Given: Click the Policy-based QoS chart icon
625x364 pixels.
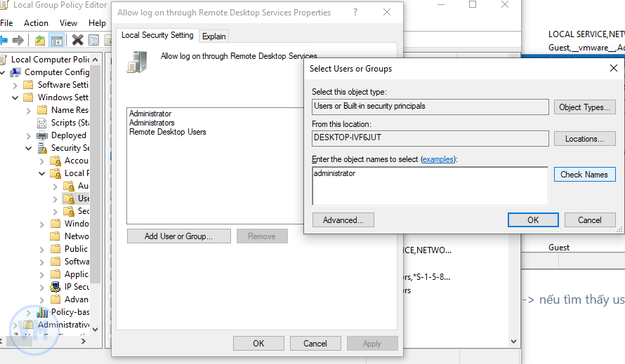Looking at the screenshot, I should pyautogui.click(x=42, y=312).
